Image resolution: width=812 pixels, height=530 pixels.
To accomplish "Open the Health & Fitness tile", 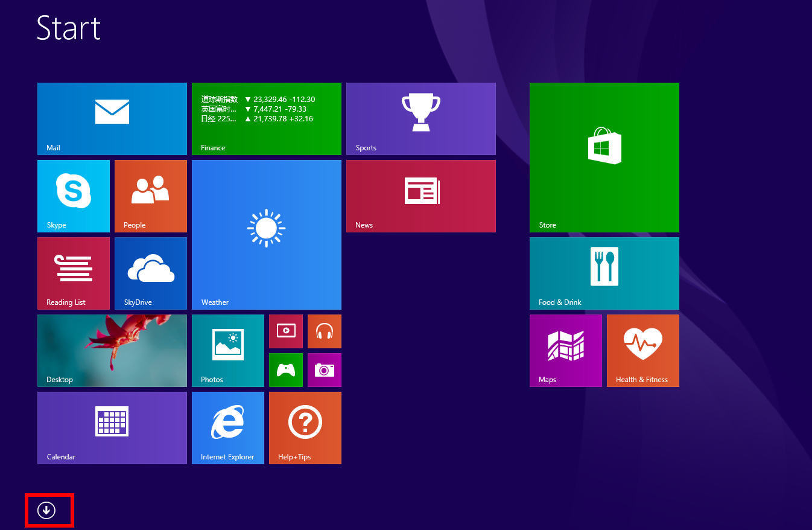I will click(643, 351).
